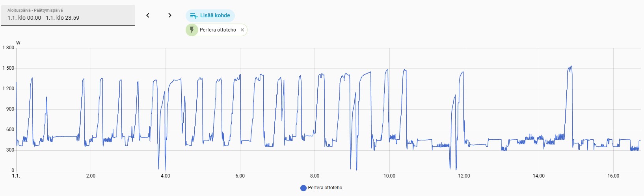Click the 12.00 time axis label

point(464,176)
